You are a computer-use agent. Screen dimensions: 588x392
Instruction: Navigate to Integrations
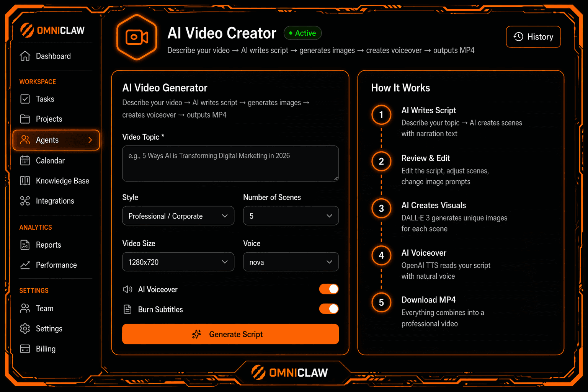pos(56,201)
